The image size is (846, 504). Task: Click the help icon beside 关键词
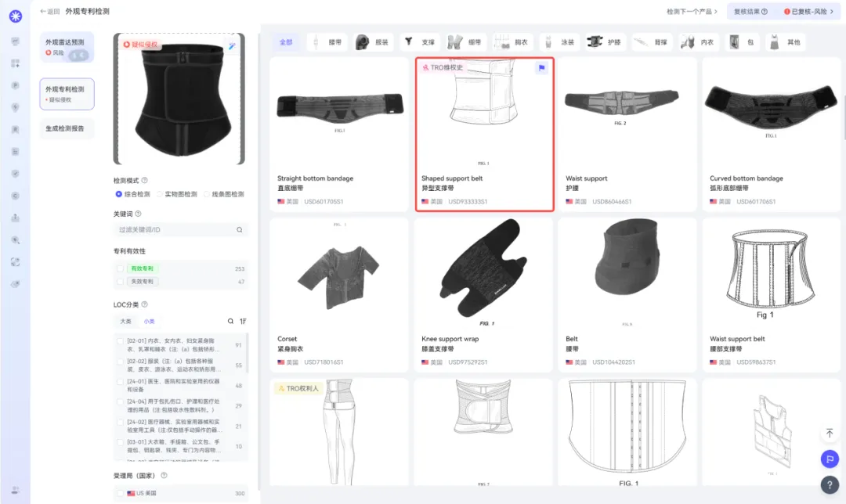[138, 214]
